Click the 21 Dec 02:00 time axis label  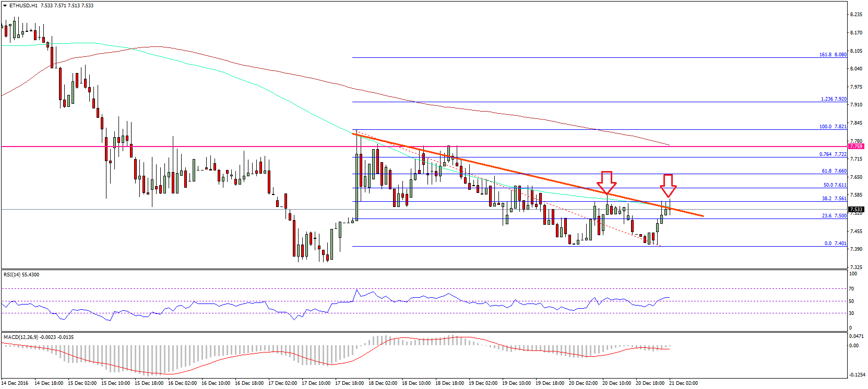pos(684,383)
